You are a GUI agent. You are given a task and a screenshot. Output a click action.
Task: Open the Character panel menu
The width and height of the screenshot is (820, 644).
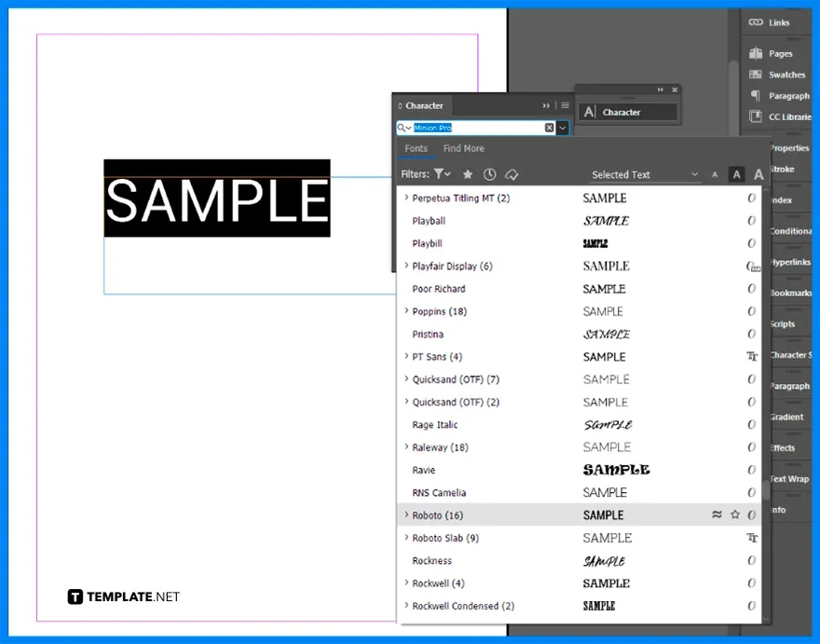(x=565, y=104)
